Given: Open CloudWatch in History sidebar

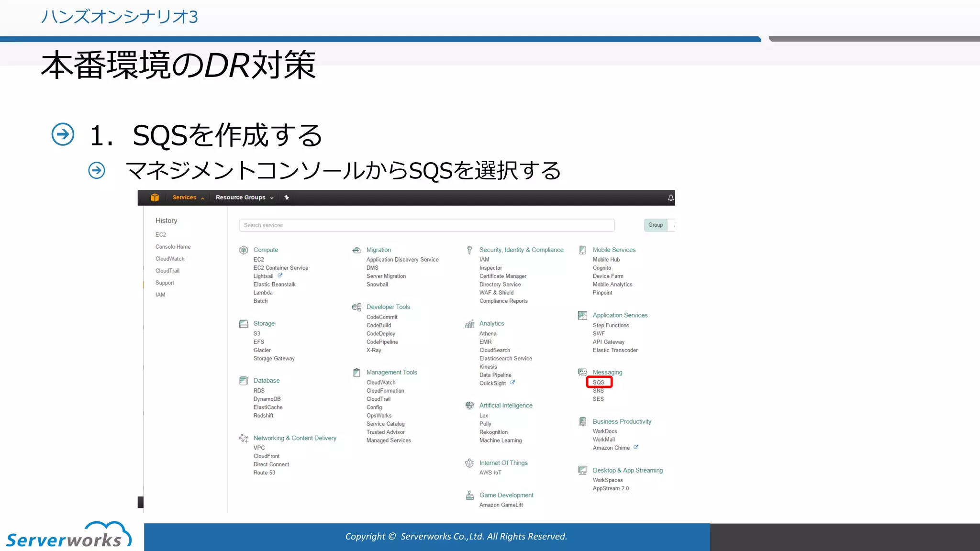Looking at the screenshot, I should (169, 259).
